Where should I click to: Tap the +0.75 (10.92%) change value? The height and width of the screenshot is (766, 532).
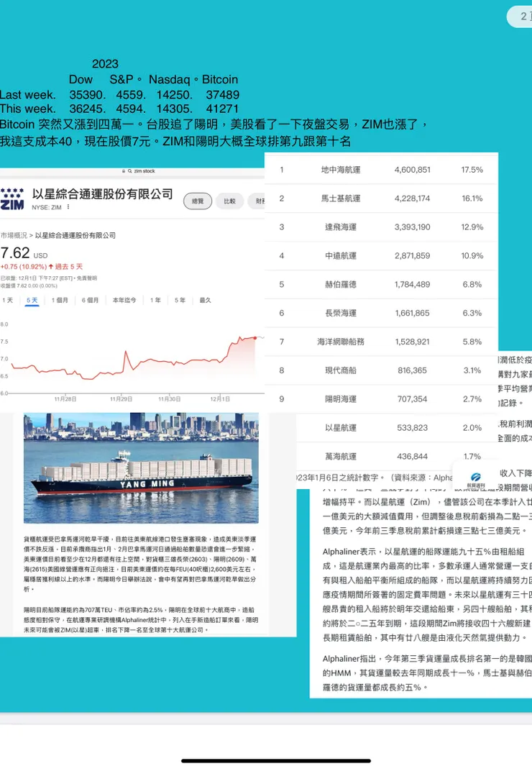coord(24,267)
